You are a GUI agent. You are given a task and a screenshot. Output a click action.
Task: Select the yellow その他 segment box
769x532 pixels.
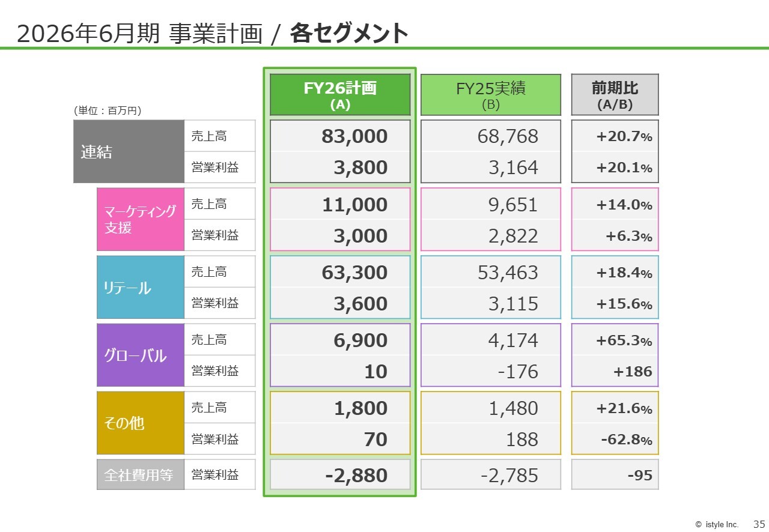[x=141, y=423]
